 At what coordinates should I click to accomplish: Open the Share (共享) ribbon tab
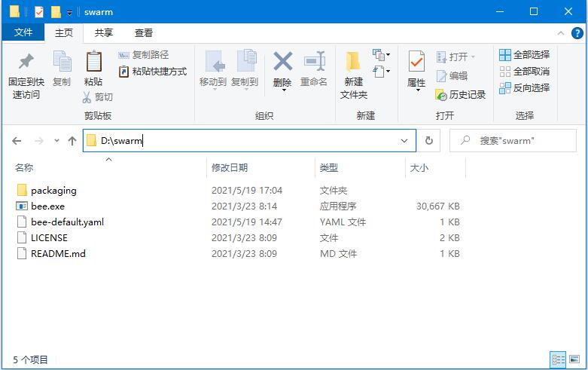point(104,33)
